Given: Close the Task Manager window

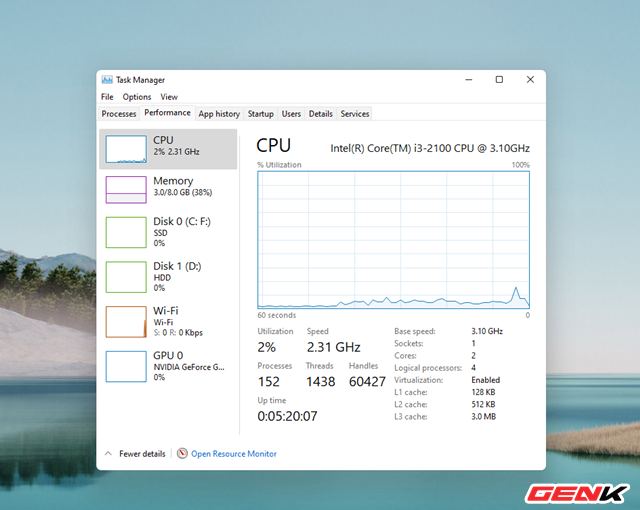Looking at the screenshot, I should coord(530,80).
